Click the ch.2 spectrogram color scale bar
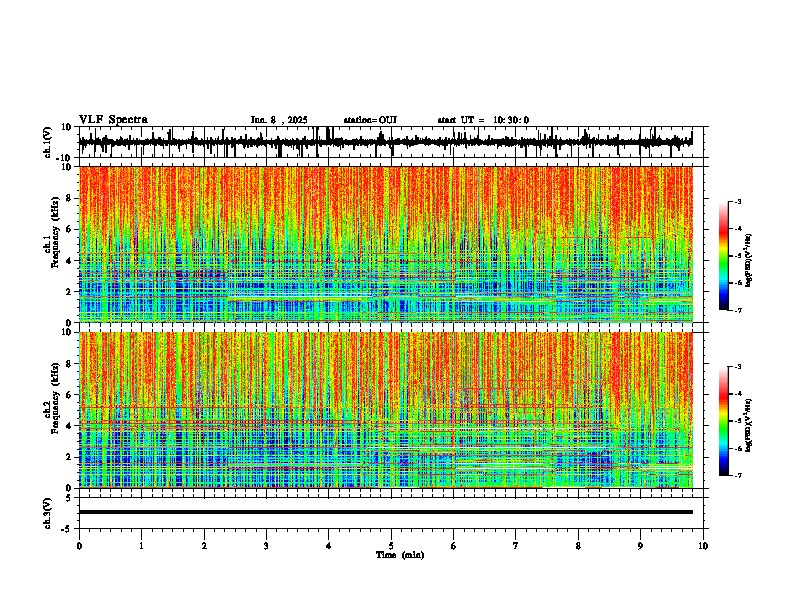The width and height of the screenshot is (792, 612). (723, 421)
